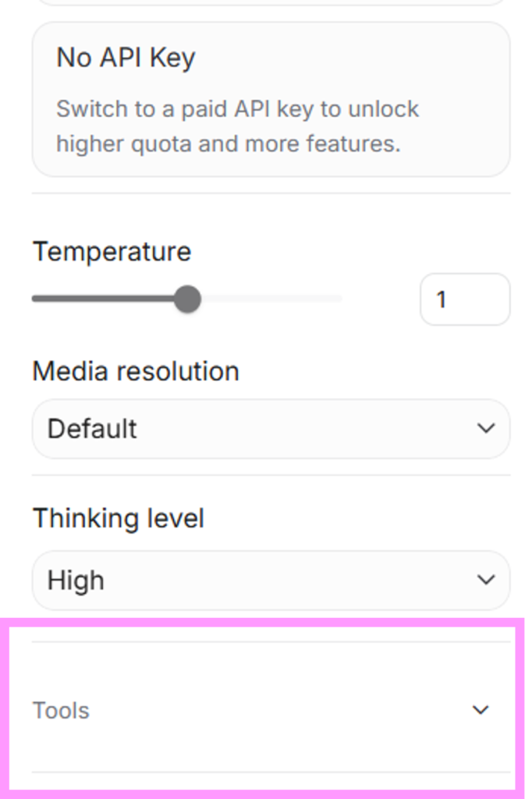Click the 'Default' selected value text

(92, 428)
